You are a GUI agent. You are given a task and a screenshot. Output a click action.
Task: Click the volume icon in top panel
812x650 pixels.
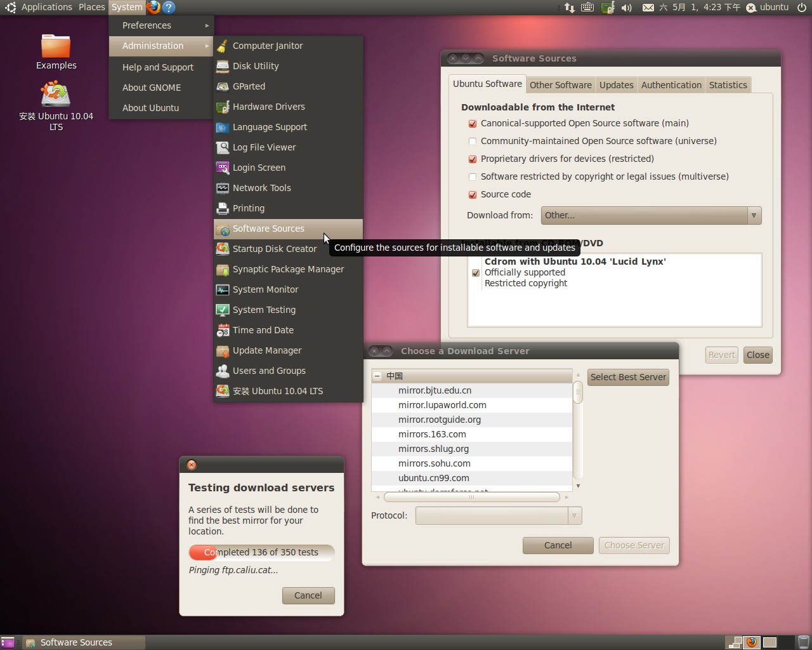[627, 8]
